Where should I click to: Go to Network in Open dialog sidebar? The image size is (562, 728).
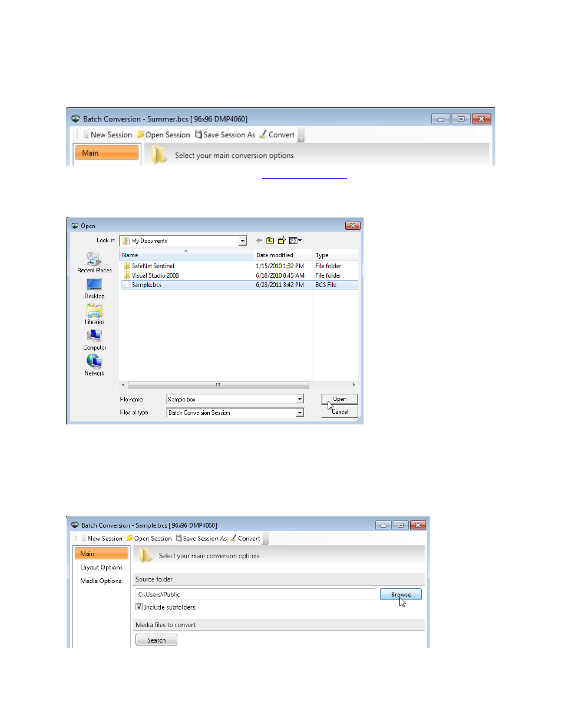pyautogui.click(x=94, y=365)
